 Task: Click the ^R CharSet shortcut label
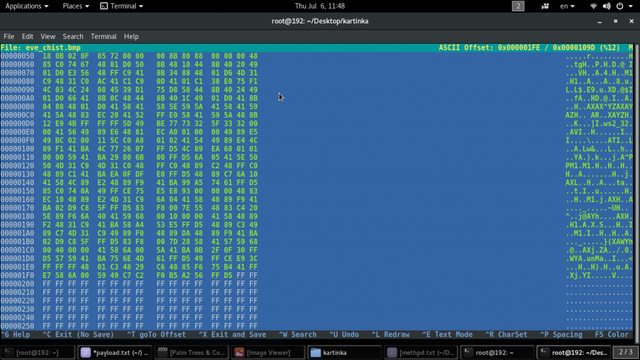click(506, 334)
